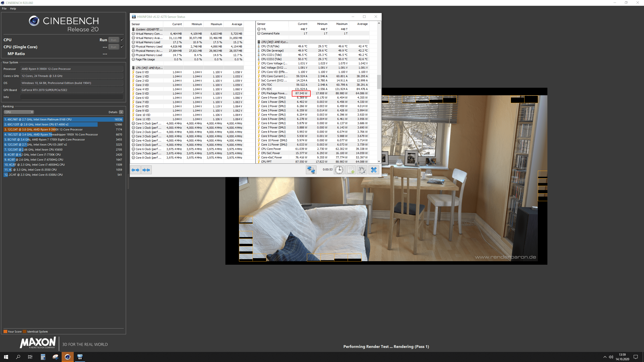This screenshot has width=644, height=362.
Task: Expand ranking Details arrow button
Action: click(x=121, y=112)
